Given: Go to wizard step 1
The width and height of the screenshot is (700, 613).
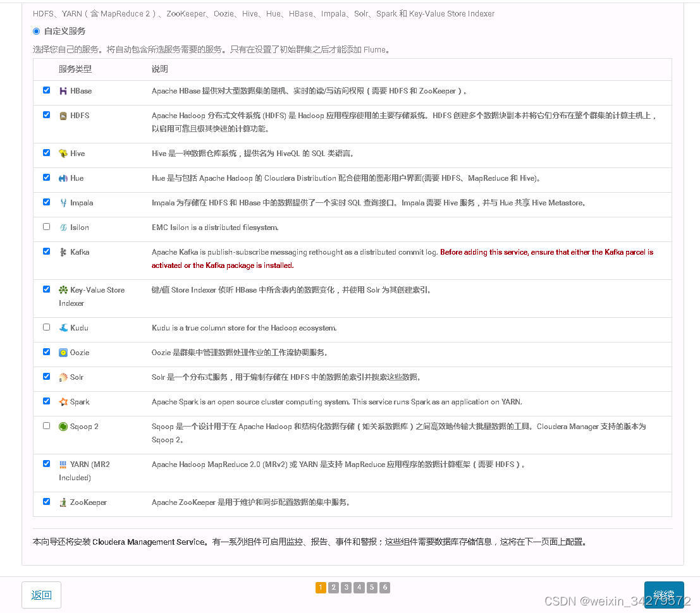Looking at the screenshot, I should tap(321, 588).
